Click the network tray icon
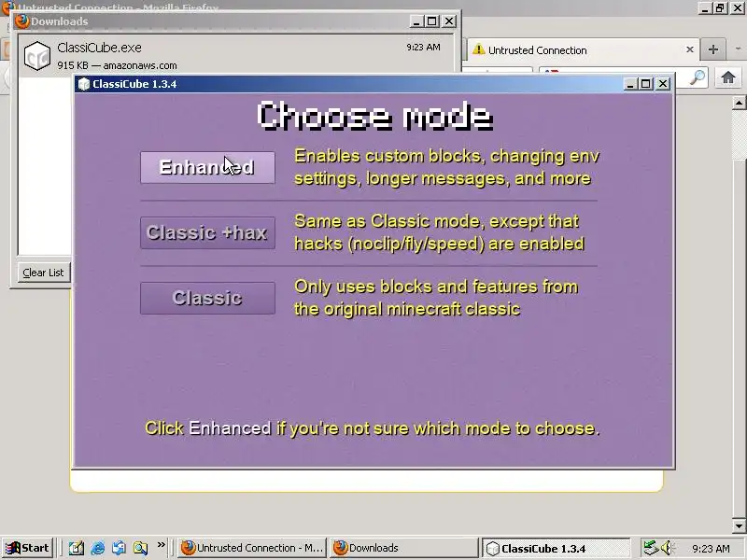 tap(650, 548)
